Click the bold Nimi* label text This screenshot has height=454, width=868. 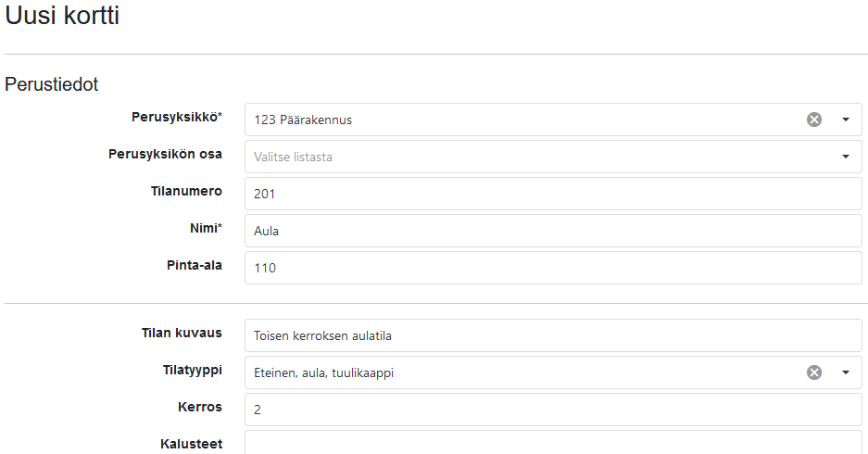(x=206, y=228)
